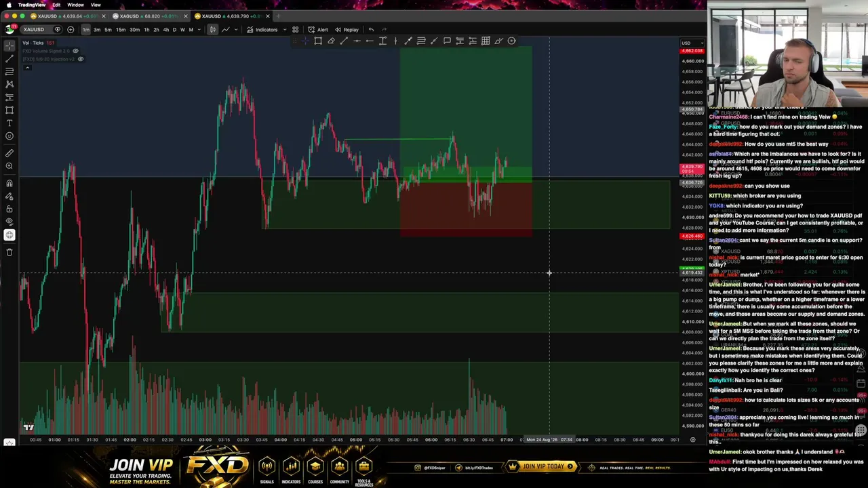Choose the candlestick chart type button
This screenshot has height=488, width=868.
[213, 30]
